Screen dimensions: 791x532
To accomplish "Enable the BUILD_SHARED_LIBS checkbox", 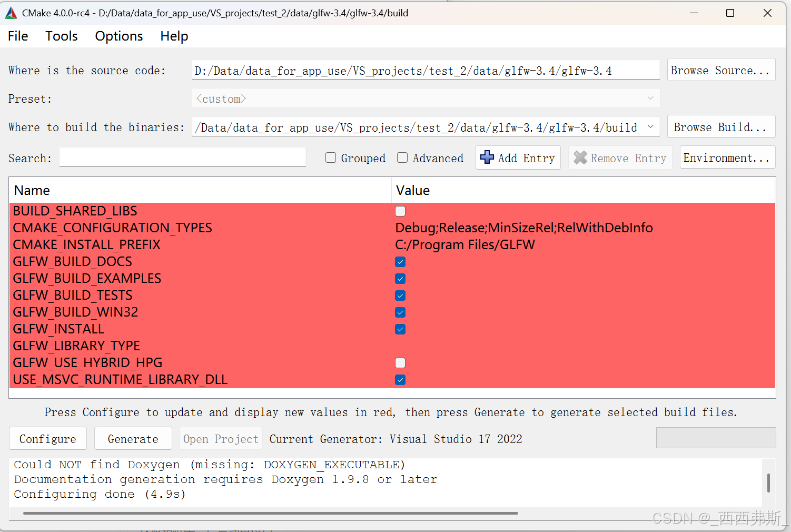I will [400, 211].
